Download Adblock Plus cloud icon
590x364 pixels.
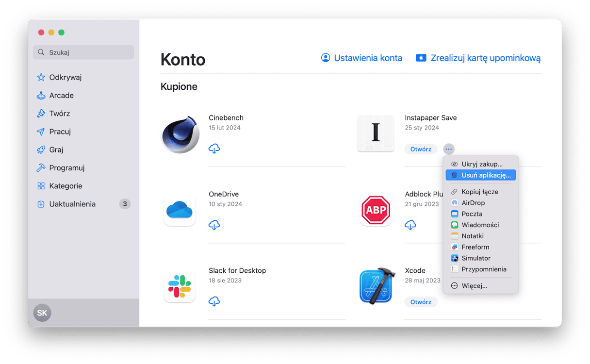click(410, 225)
